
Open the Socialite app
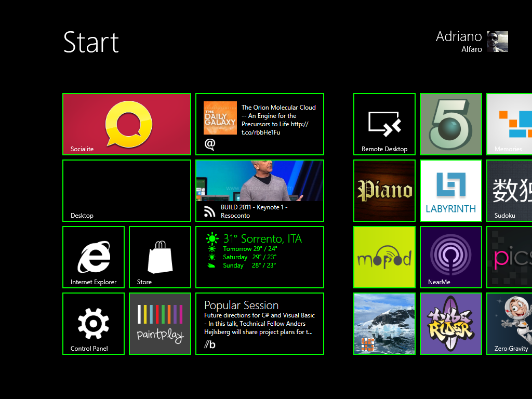click(x=126, y=124)
